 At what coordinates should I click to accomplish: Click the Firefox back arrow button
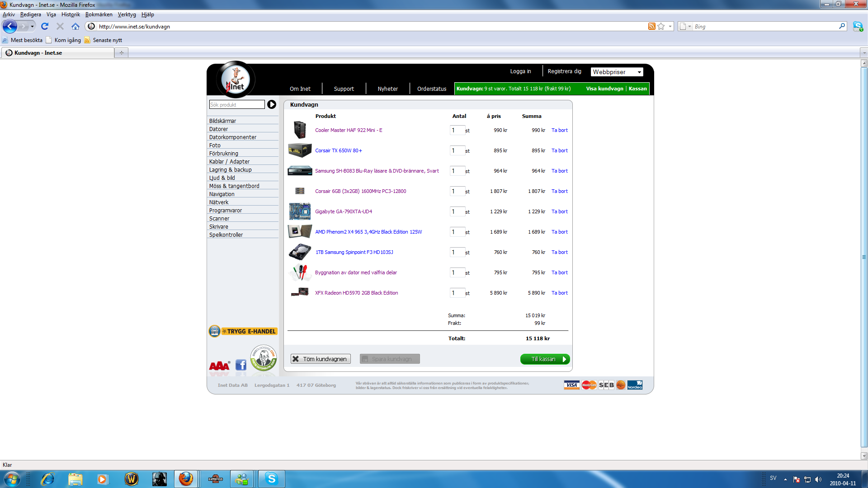click(10, 26)
